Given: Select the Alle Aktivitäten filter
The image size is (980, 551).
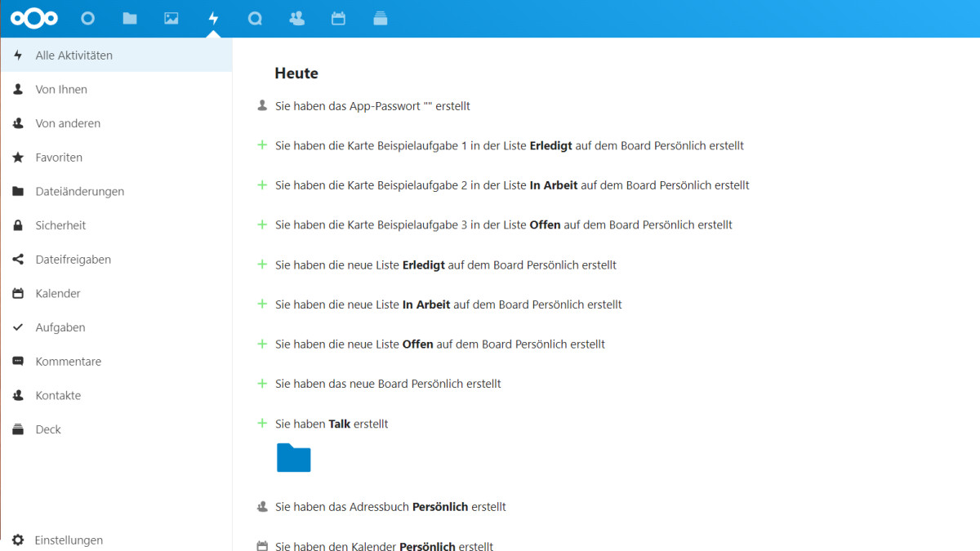Looking at the screenshot, I should click(116, 56).
